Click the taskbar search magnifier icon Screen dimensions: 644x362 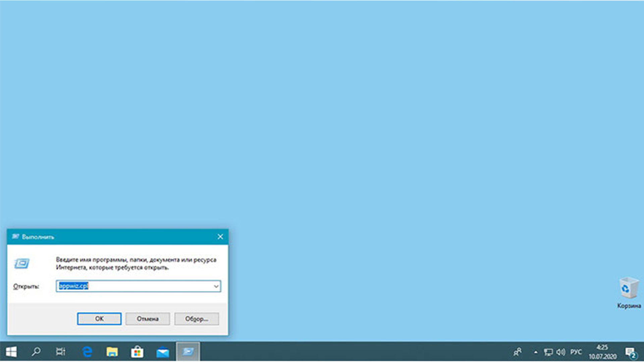(36, 352)
